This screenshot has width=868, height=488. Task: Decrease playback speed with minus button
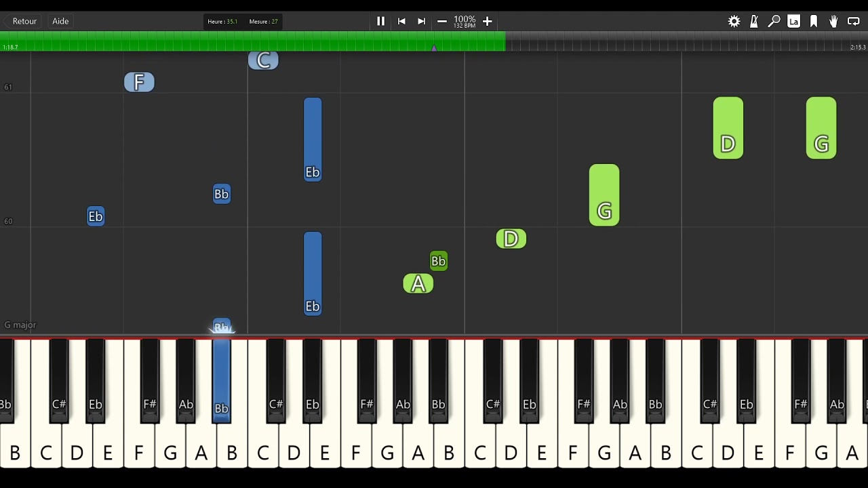[x=442, y=21]
